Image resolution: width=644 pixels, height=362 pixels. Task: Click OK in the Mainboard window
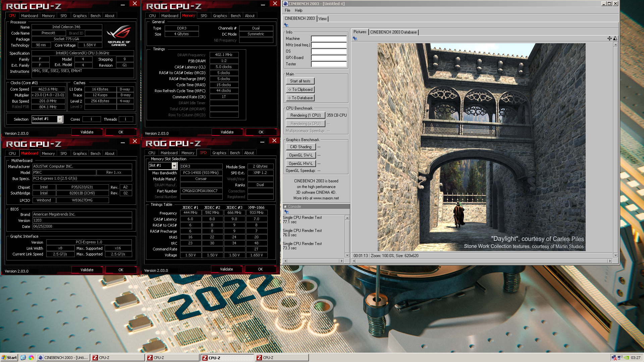point(121,270)
